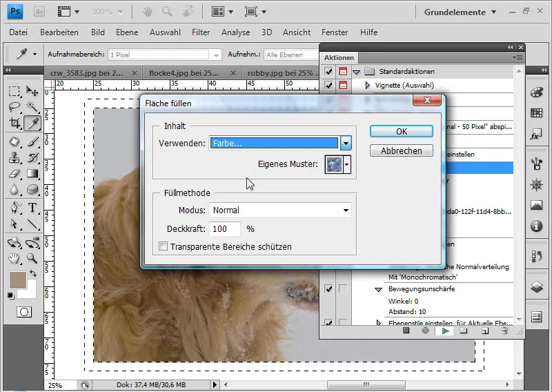Select the Zoom tool in toolbox

(x=32, y=259)
